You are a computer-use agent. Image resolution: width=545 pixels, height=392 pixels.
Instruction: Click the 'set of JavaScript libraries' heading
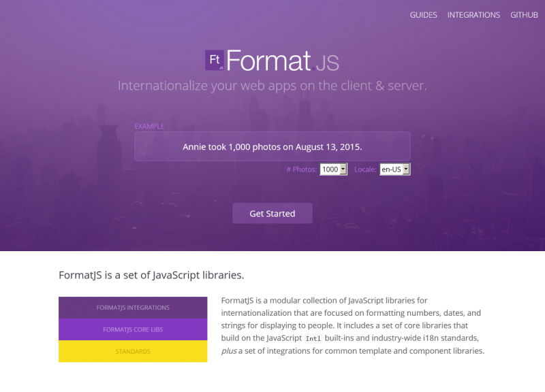point(151,276)
